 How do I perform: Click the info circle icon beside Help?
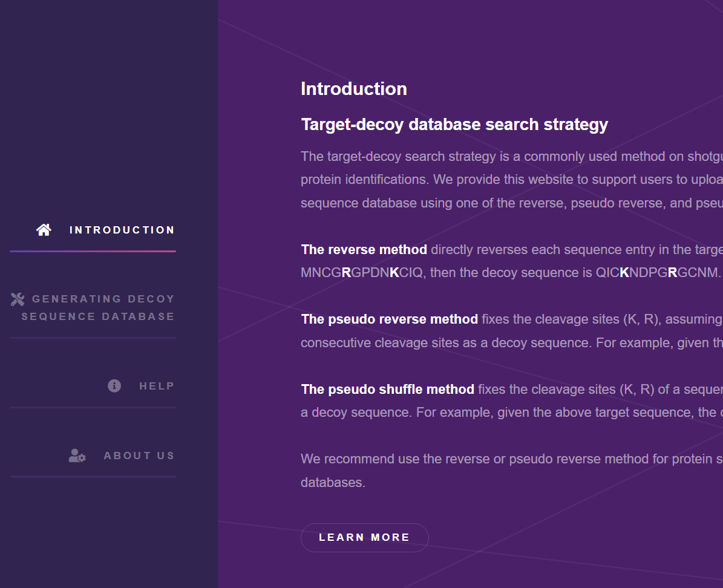(114, 385)
